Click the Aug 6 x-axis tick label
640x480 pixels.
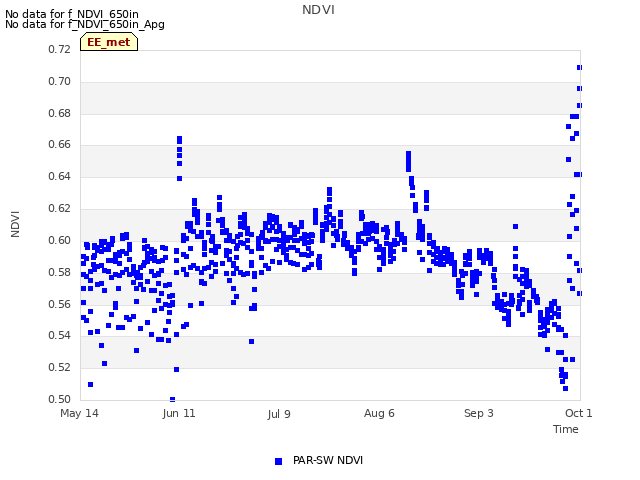click(x=379, y=413)
